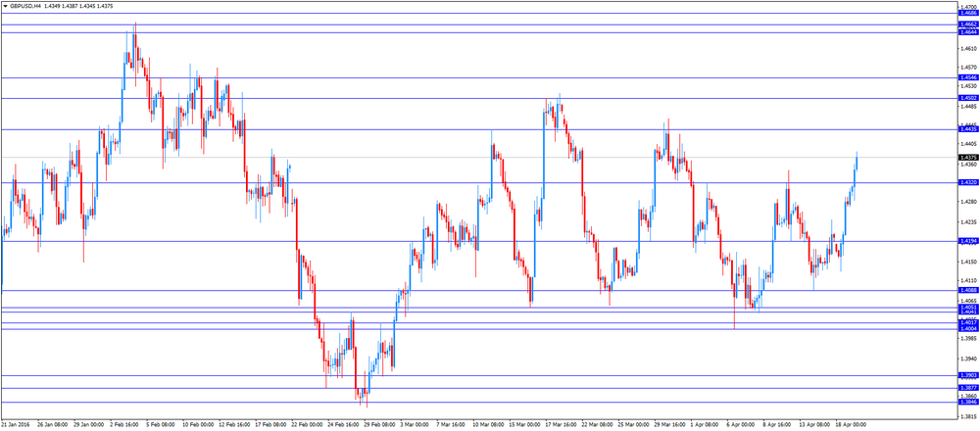Click the 10 Feb 00:00 time axis label
This screenshot has height=431, width=980.
pos(198,423)
